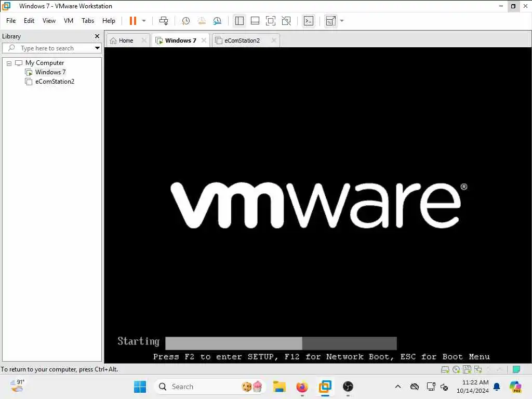Viewport: 532px width, 399px height.
Task: Toggle the library sidebar visibility
Action: pos(239,21)
